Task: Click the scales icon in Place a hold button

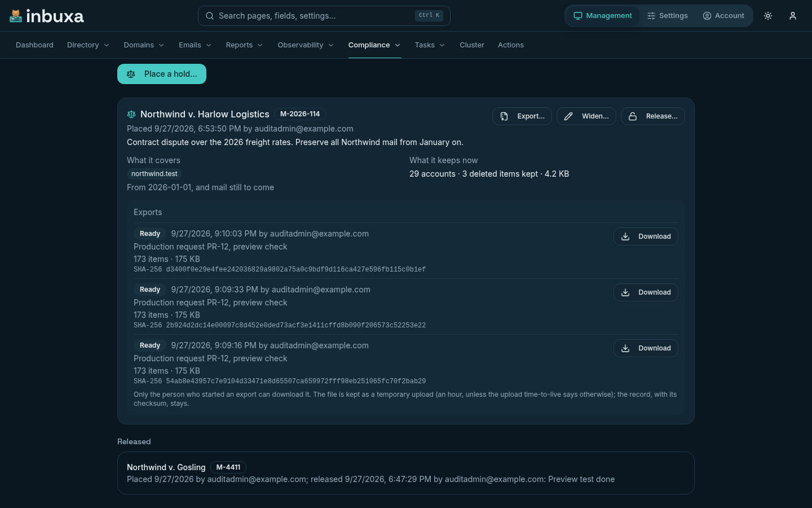Action: 131,74
